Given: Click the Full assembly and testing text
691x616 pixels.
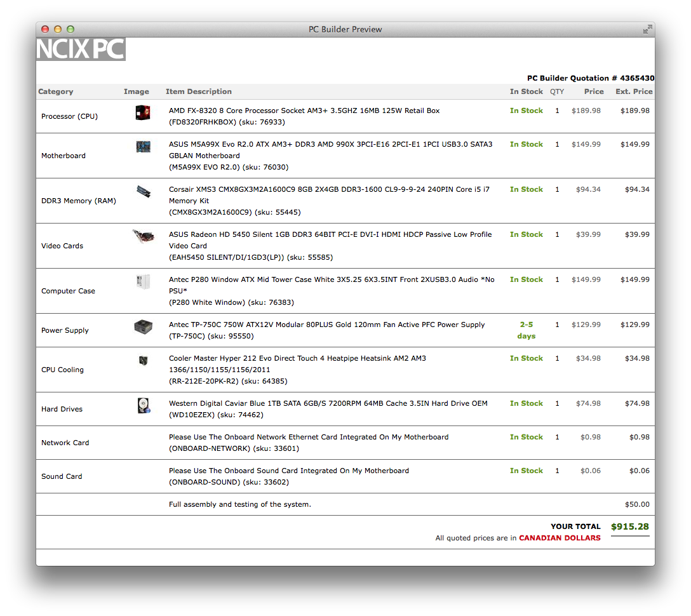Looking at the screenshot, I should pos(239,504).
